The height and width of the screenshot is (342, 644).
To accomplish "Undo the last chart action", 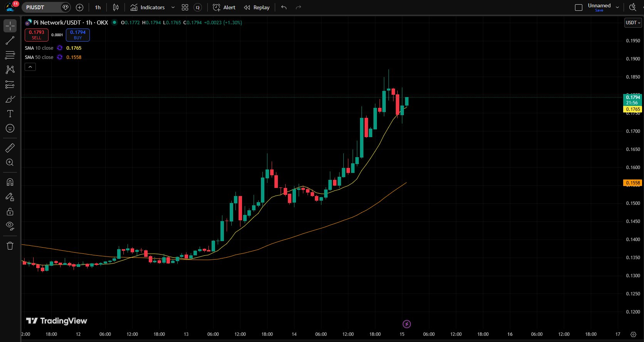I will click(x=284, y=7).
